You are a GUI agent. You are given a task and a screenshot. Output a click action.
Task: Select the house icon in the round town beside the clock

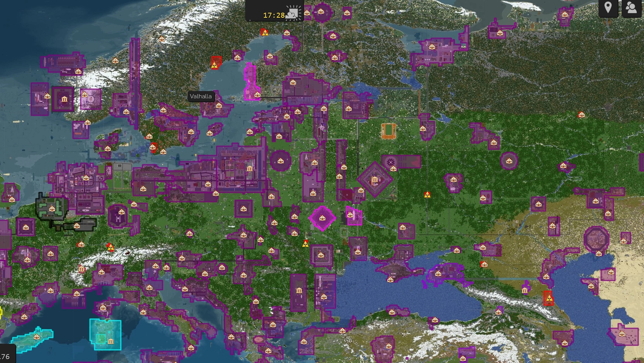coord(321,12)
